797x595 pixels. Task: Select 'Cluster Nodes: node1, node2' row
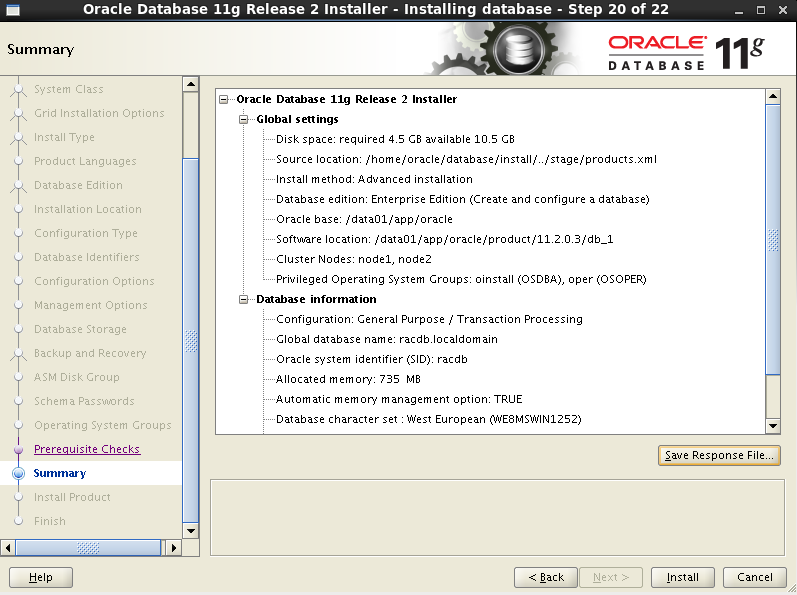354,259
